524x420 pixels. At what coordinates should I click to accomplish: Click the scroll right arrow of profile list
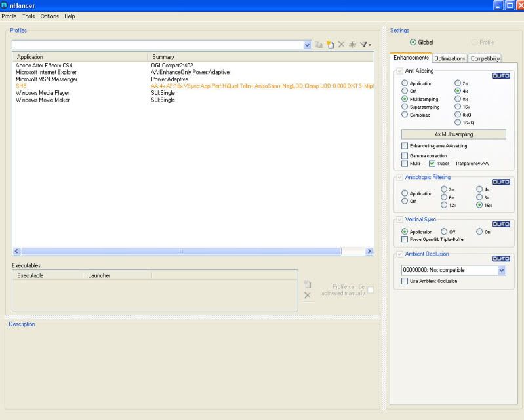coord(369,251)
